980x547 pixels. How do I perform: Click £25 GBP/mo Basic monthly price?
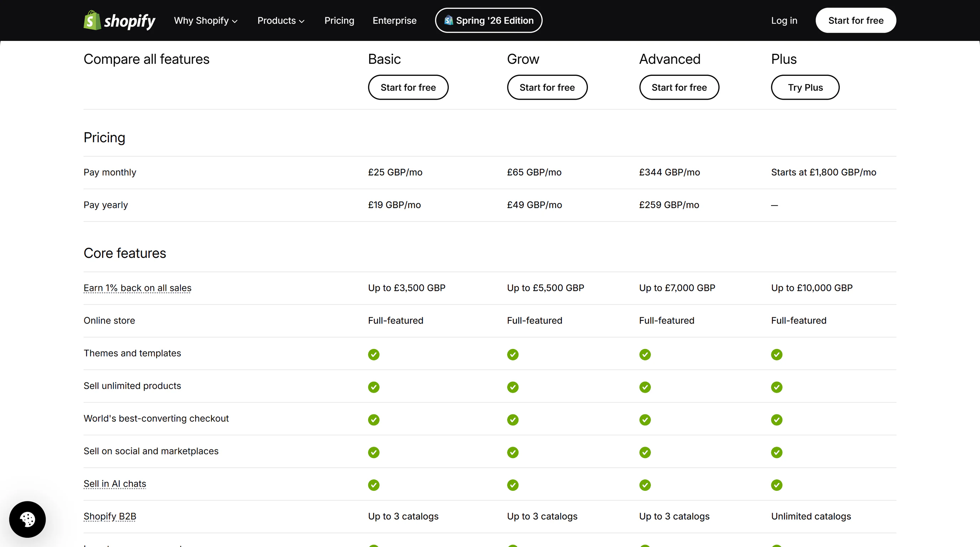click(x=395, y=172)
